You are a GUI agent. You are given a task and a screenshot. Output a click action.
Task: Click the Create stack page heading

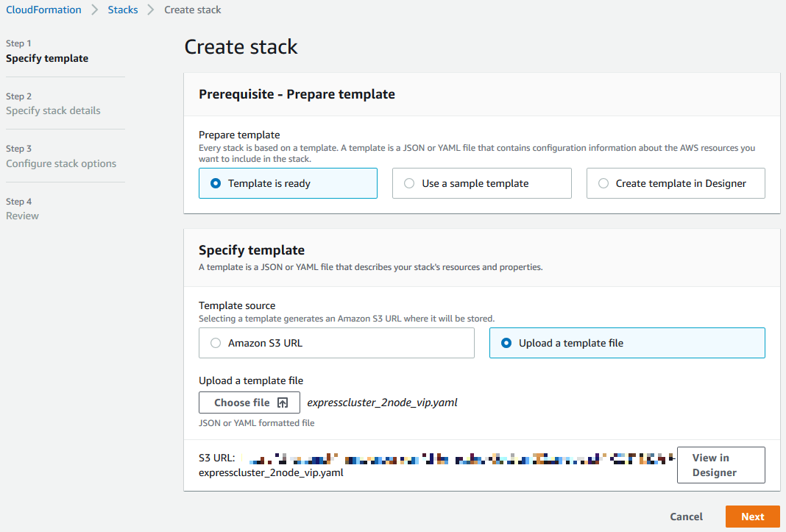(241, 46)
